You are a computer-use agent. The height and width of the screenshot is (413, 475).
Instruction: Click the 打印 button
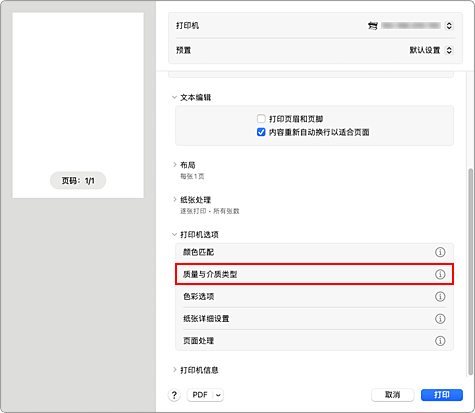click(442, 395)
